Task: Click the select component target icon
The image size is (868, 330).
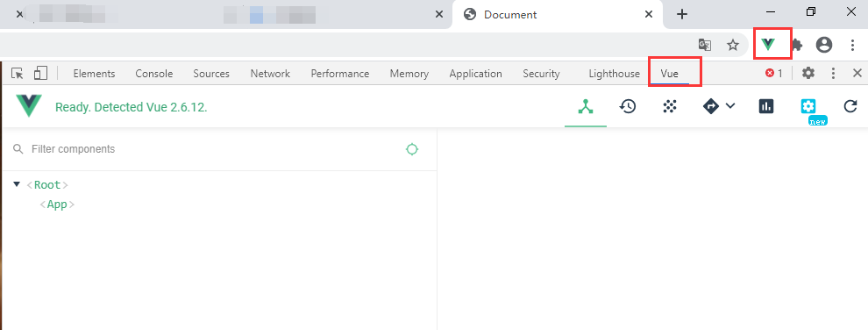Action: coord(412,149)
